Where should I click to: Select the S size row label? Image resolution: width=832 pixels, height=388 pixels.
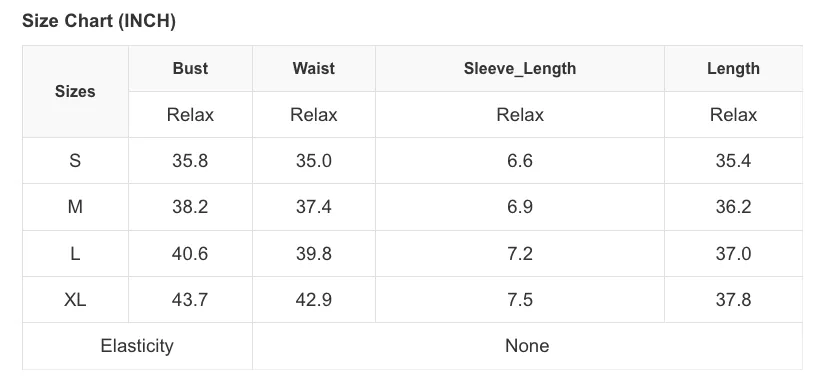pos(75,160)
